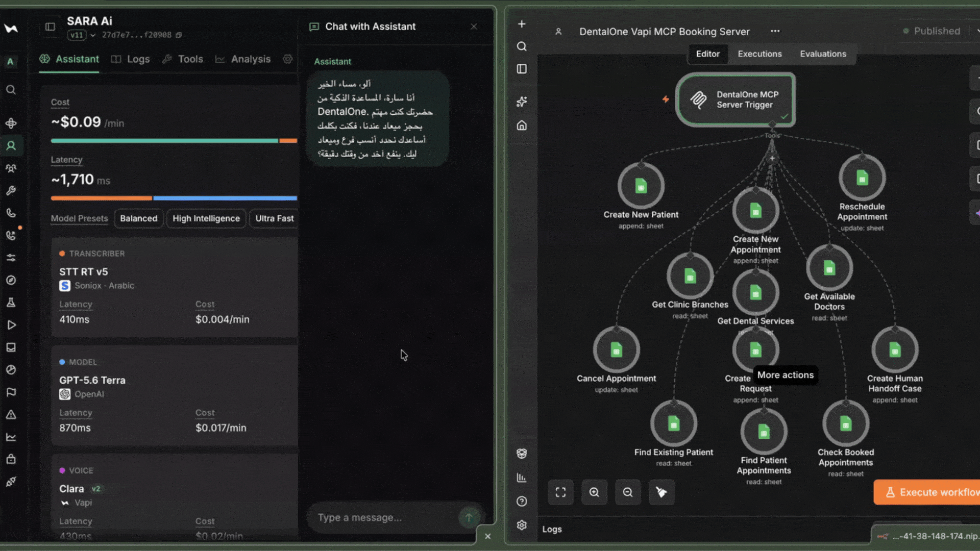Open n8n help question mark icon

tap(522, 502)
